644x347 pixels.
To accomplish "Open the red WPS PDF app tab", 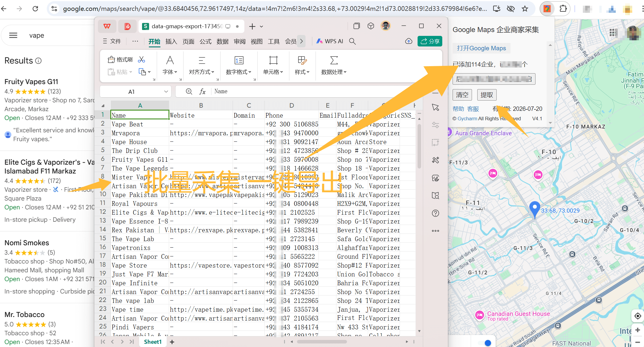I will pyautogui.click(x=127, y=26).
